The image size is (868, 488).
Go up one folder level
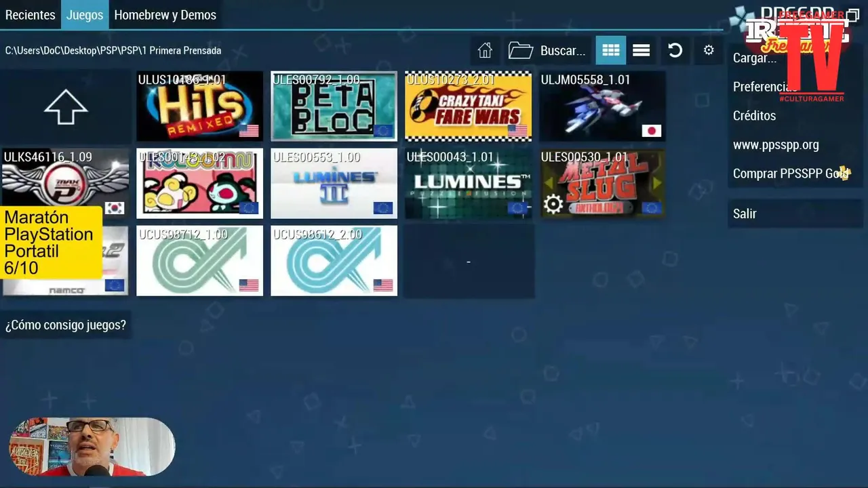click(x=65, y=106)
